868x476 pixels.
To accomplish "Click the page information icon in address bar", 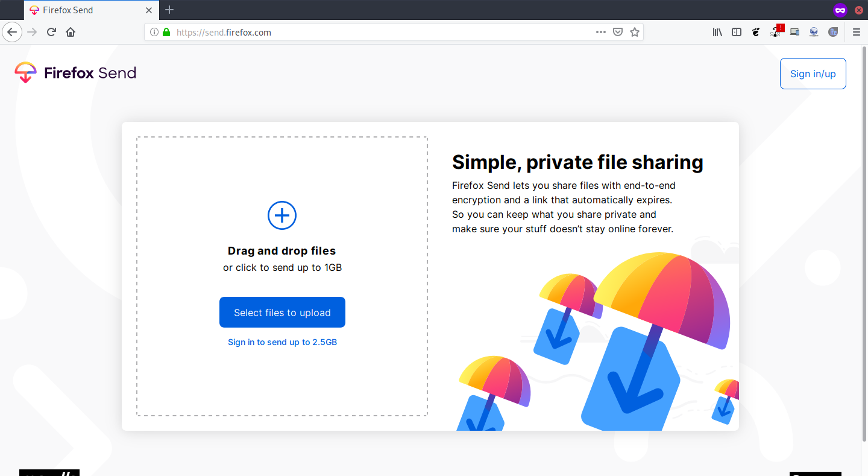I will click(154, 32).
